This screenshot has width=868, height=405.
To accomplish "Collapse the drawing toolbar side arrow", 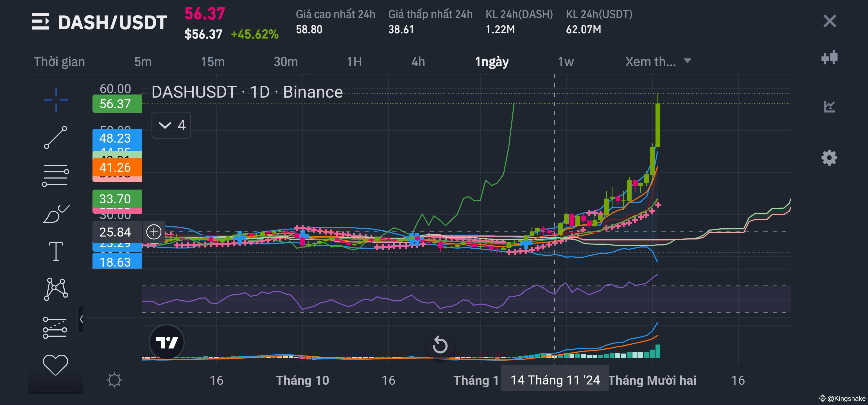I will 81,319.
